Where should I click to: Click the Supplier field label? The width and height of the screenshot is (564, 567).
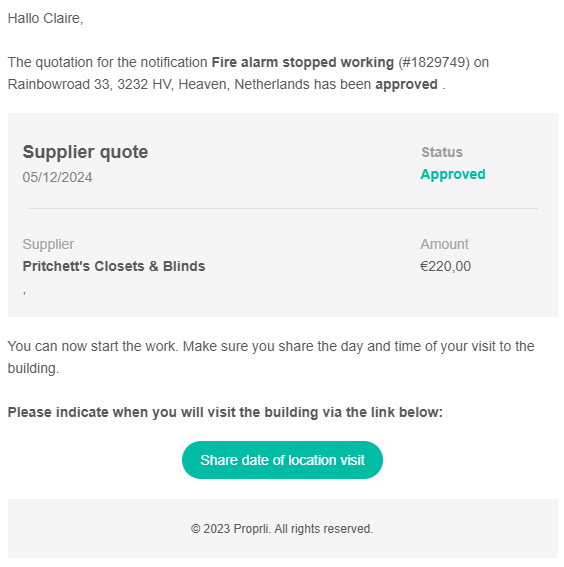coord(48,244)
